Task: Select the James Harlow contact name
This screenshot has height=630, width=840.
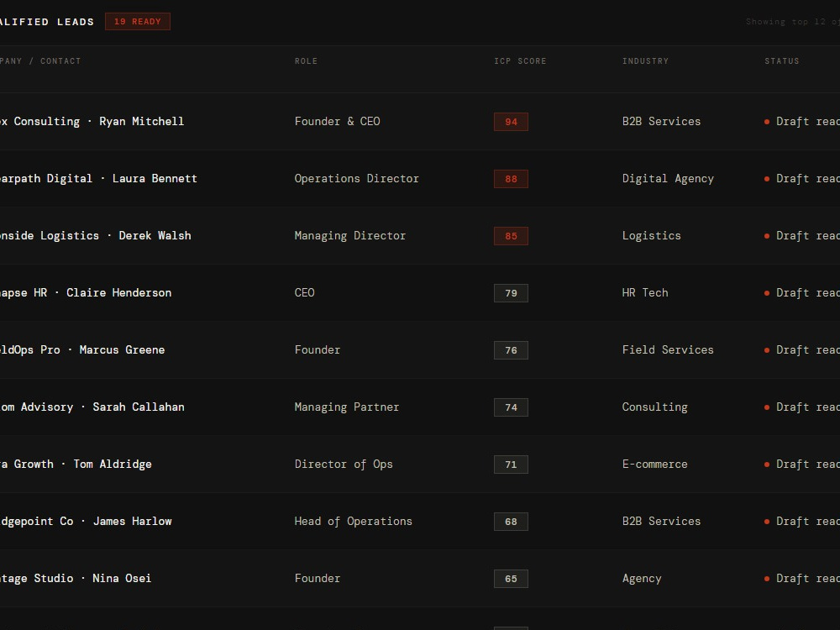Action: [133, 522]
